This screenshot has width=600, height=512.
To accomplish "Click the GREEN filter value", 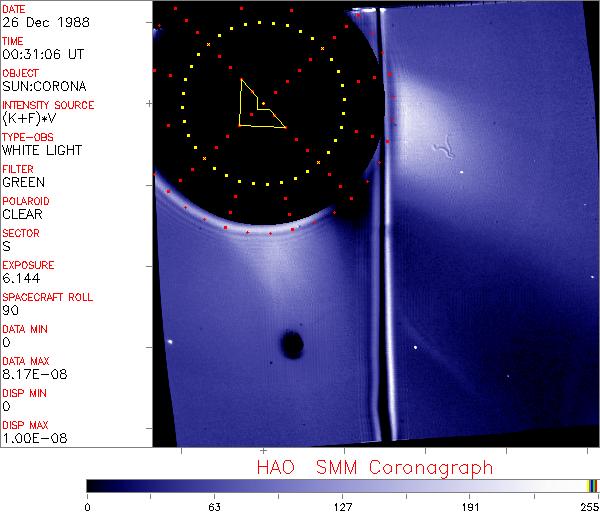I will (23, 183).
